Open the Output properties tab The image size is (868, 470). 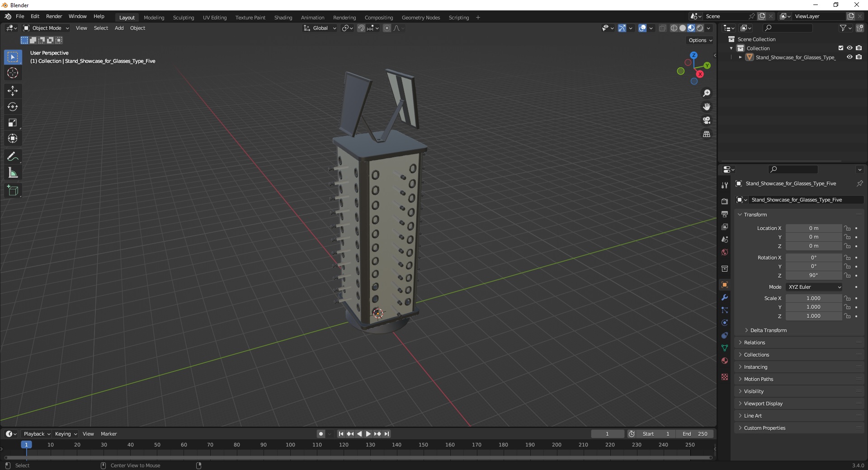(725, 214)
